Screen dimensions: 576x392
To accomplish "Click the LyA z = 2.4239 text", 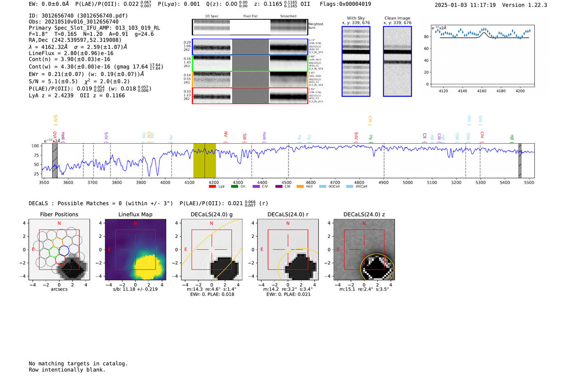I will 51,95.
